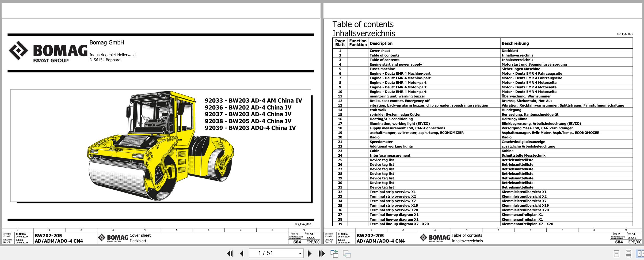This screenshot has width=644, height=260.
Task: Click the 'crab walk' table row
Action: [378, 110]
